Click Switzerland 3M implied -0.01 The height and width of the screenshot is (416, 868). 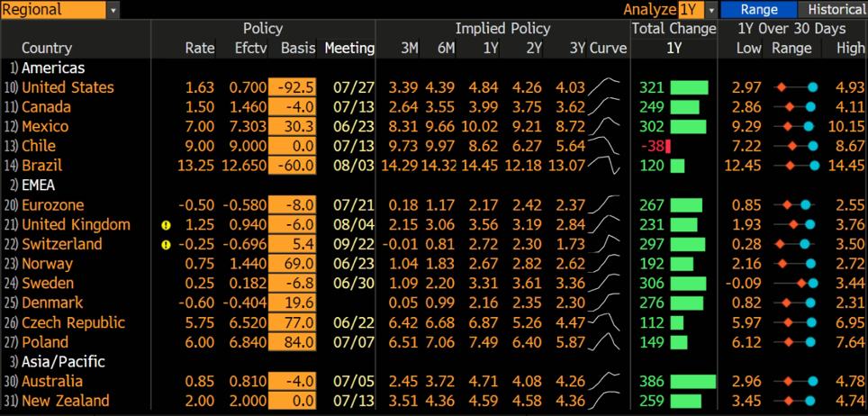point(400,244)
